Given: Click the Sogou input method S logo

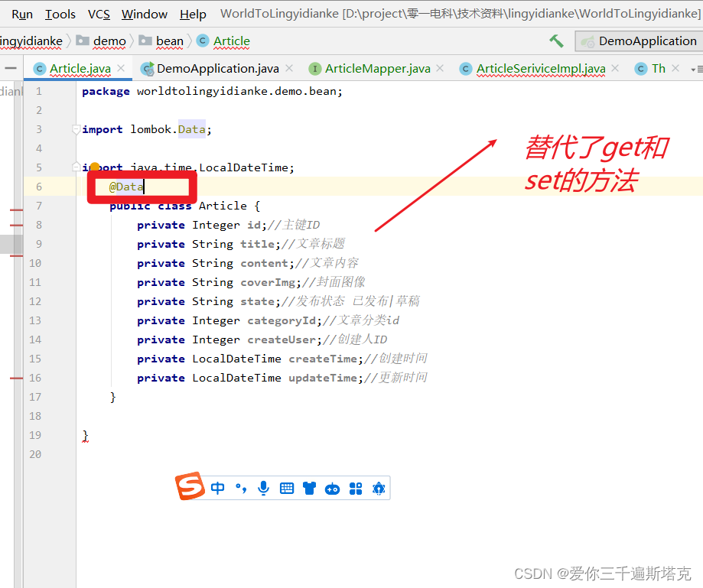Looking at the screenshot, I should point(190,486).
